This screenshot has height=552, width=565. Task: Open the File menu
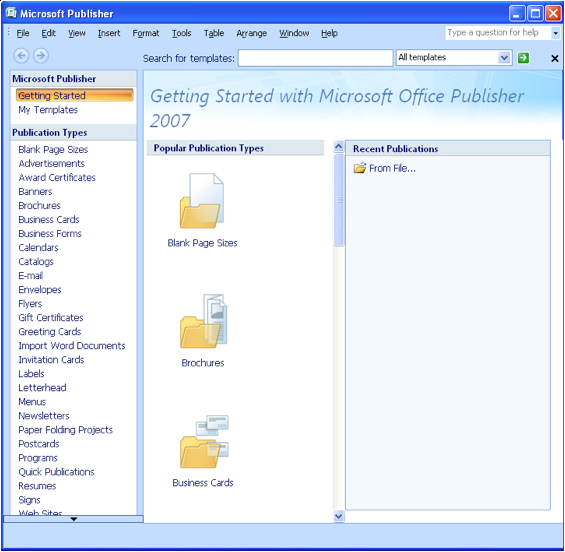23,33
